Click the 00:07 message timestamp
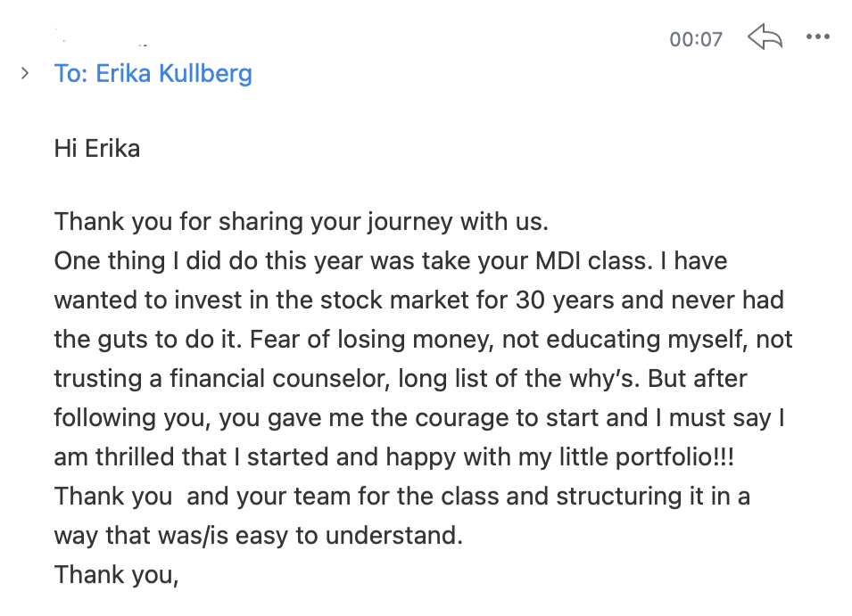Screen dimensions: 852x616 [x=696, y=39]
